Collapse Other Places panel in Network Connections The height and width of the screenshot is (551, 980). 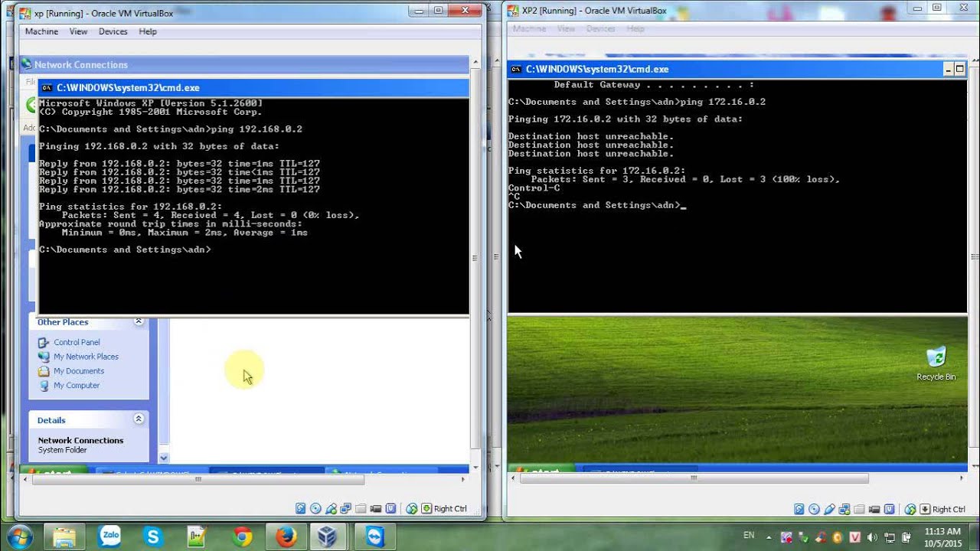click(x=139, y=321)
